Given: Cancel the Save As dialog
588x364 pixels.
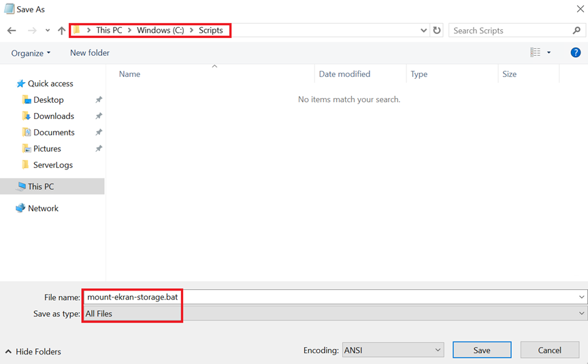Looking at the screenshot, I should [x=549, y=350].
